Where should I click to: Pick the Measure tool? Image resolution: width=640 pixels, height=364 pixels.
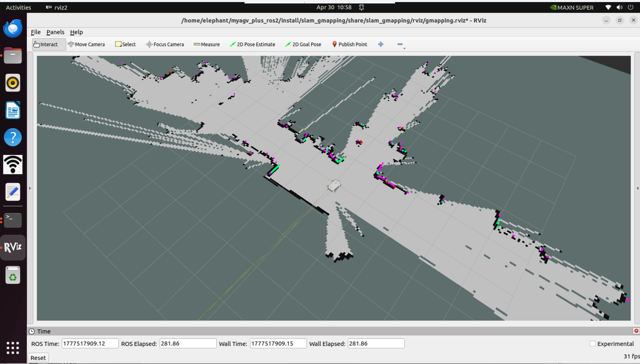point(206,44)
